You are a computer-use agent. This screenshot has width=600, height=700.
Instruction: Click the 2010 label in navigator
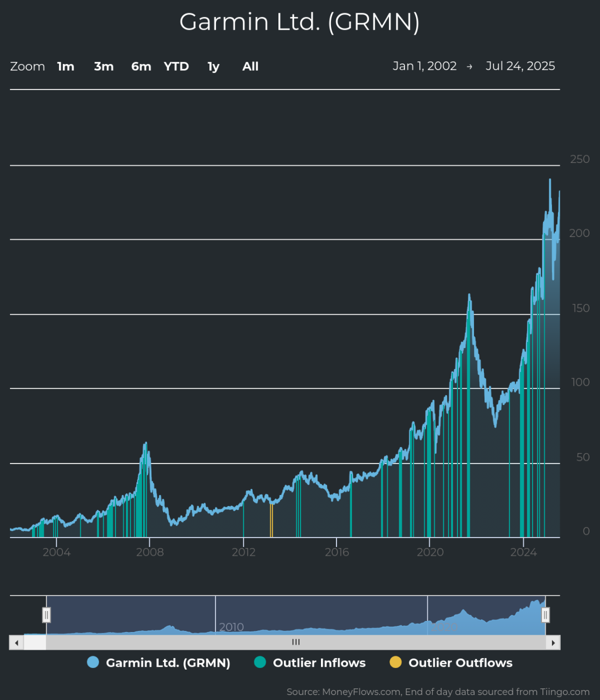point(231,627)
